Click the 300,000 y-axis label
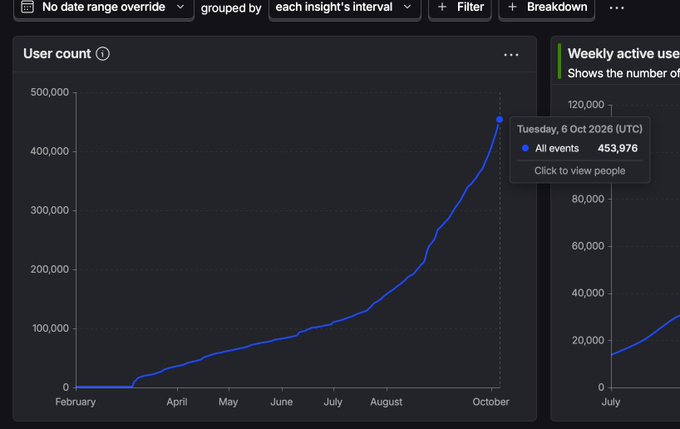Viewport: 680px width, 429px height. tap(49, 210)
